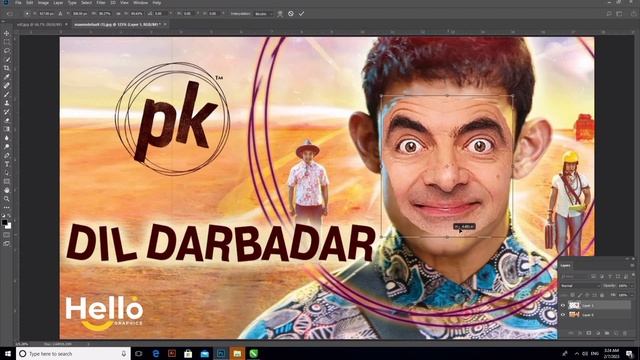Select the History Brush tool

(7, 112)
